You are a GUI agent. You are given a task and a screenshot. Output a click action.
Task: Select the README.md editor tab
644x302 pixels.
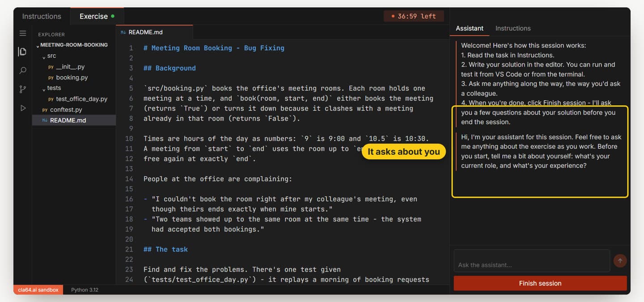pyautogui.click(x=155, y=32)
